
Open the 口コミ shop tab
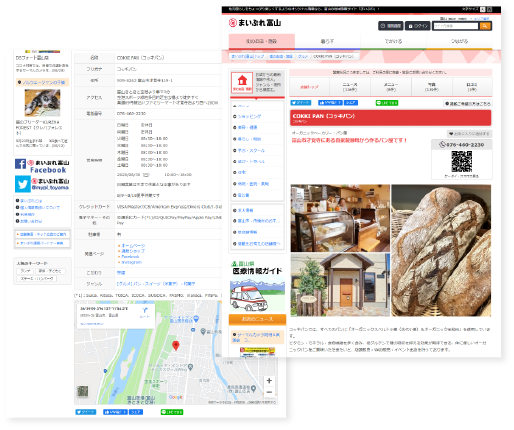tap(472, 87)
